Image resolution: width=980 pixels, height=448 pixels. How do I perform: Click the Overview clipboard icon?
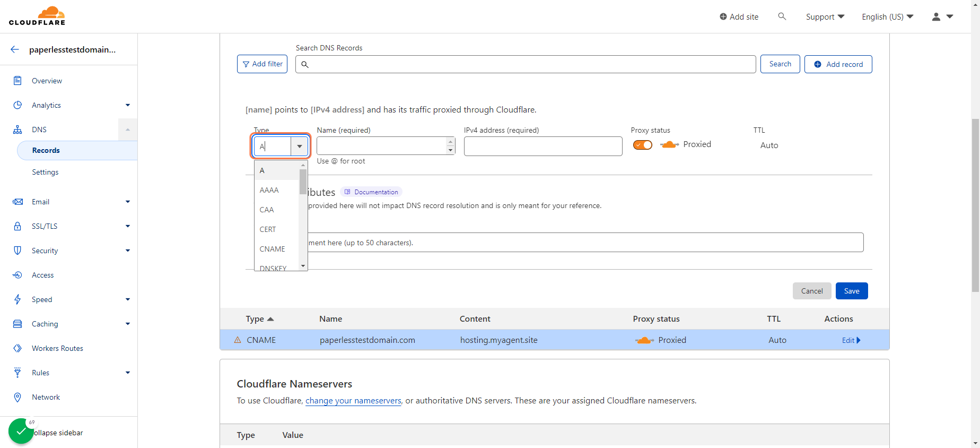(x=17, y=81)
